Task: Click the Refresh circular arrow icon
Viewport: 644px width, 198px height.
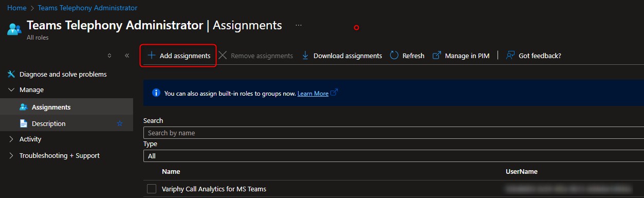Action: click(x=394, y=55)
